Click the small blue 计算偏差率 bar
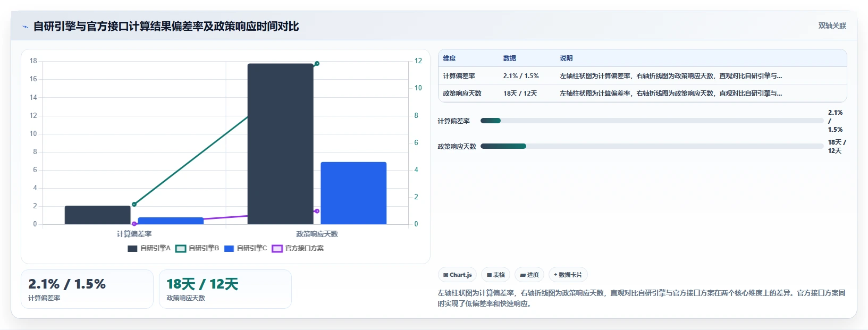The width and height of the screenshot is (868, 330). pyautogui.click(x=171, y=221)
